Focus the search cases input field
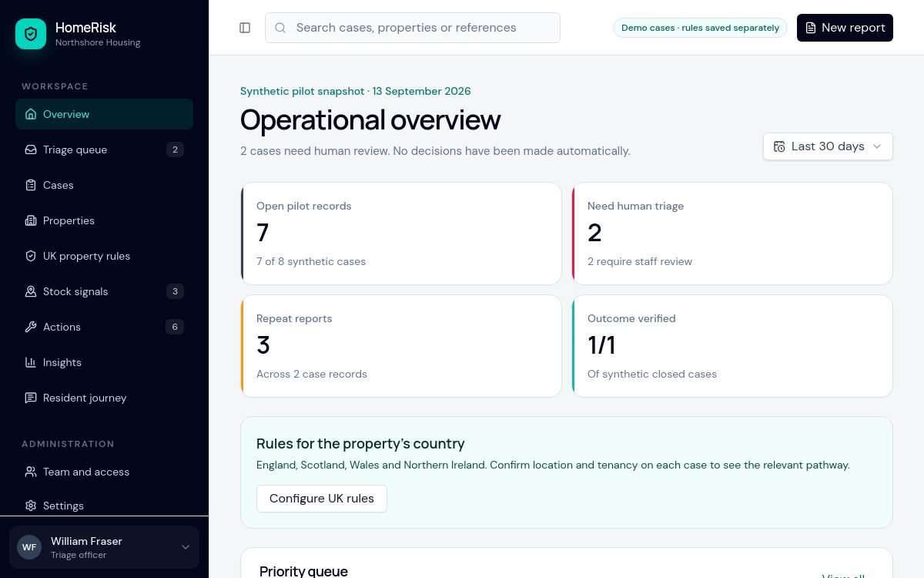The height and width of the screenshot is (578, 924). click(413, 28)
